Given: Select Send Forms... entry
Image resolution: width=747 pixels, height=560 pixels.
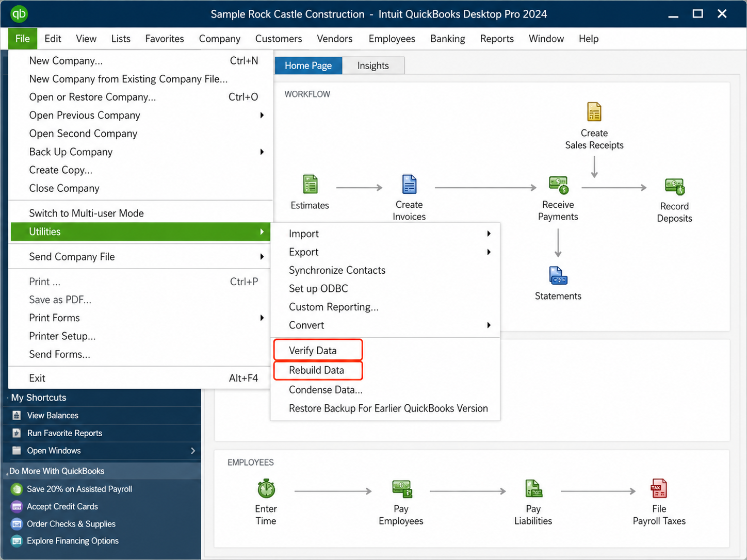Looking at the screenshot, I should 140,354.
